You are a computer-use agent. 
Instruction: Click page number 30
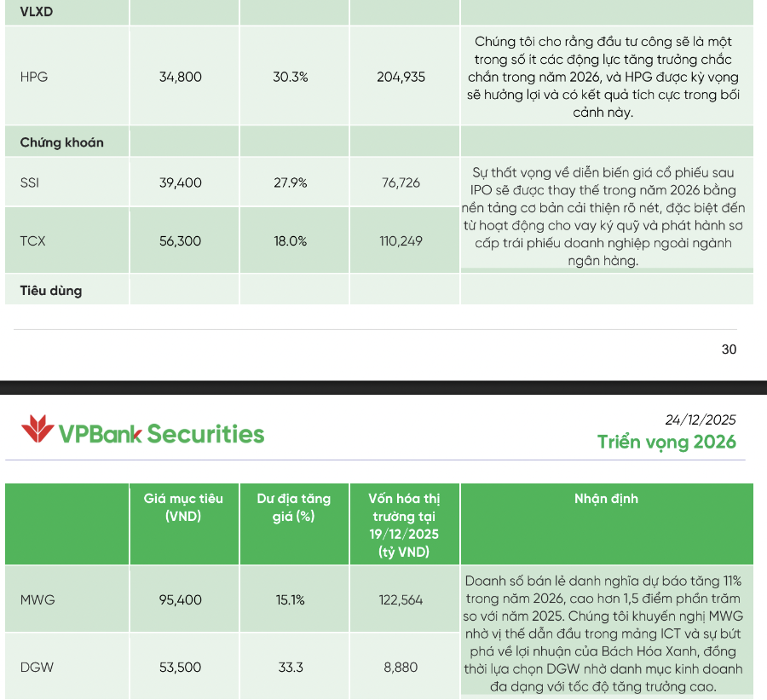coord(729,349)
